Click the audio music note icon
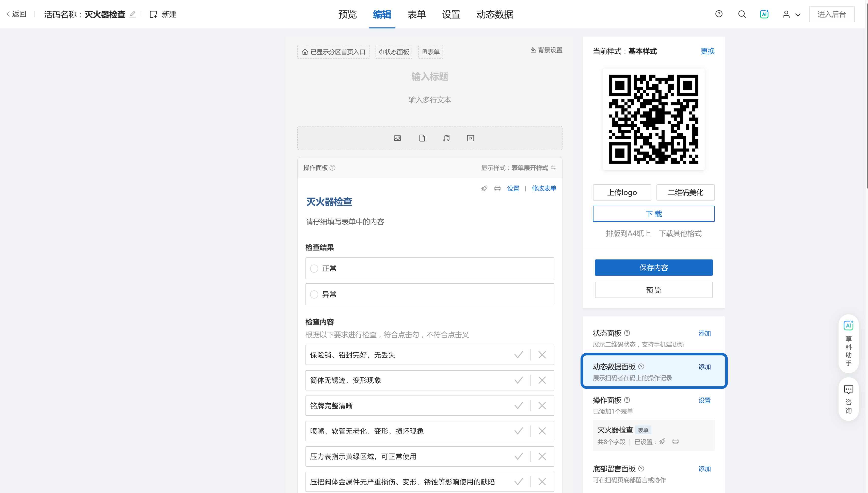 pos(446,138)
